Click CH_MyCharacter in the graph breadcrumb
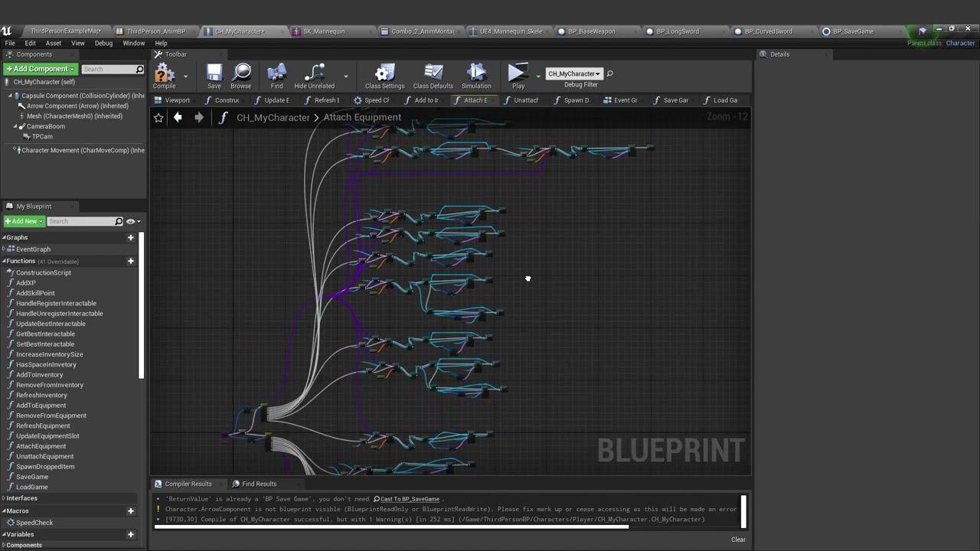The width and height of the screenshot is (980, 551). (273, 117)
